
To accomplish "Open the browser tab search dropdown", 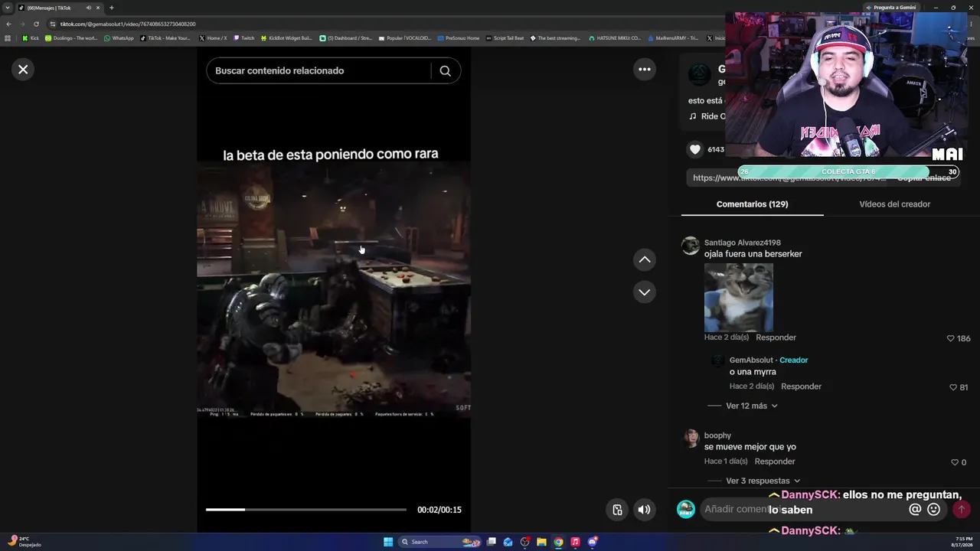I will pyautogui.click(x=8, y=8).
